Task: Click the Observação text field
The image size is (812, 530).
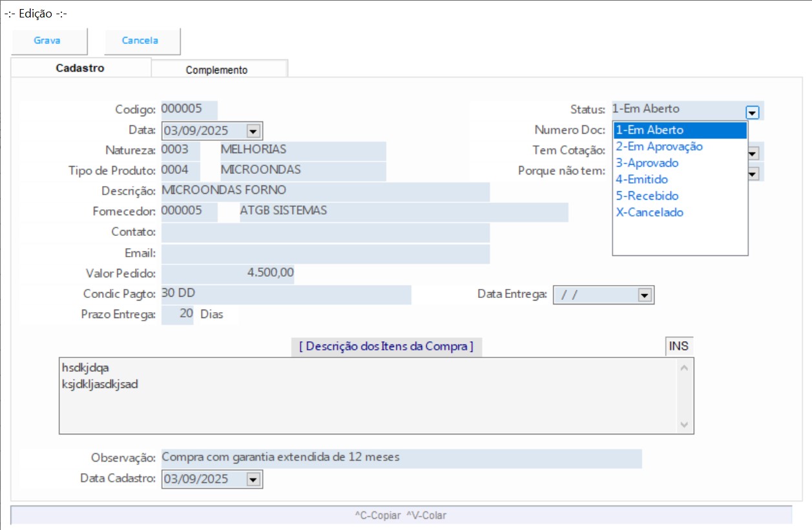Action: click(x=401, y=458)
